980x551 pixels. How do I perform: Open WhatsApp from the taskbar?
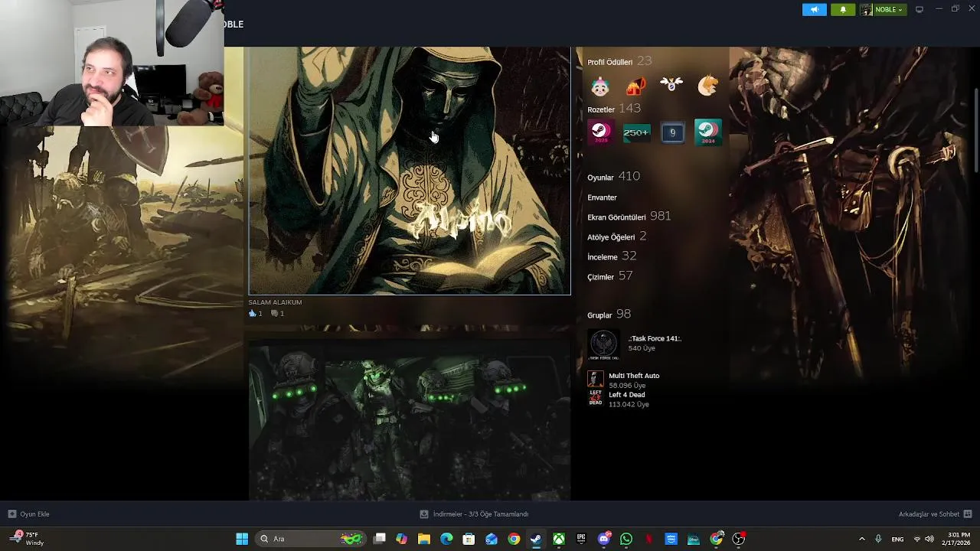[x=626, y=539]
